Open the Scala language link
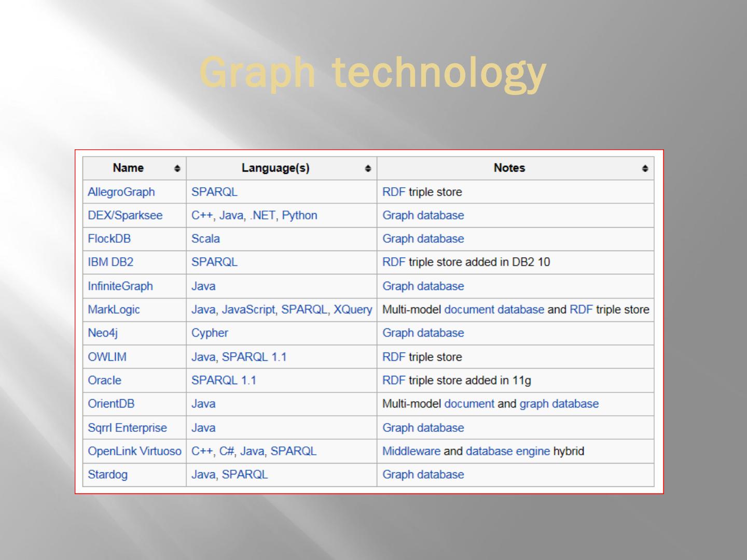The width and height of the screenshot is (747, 560). click(x=205, y=239)
